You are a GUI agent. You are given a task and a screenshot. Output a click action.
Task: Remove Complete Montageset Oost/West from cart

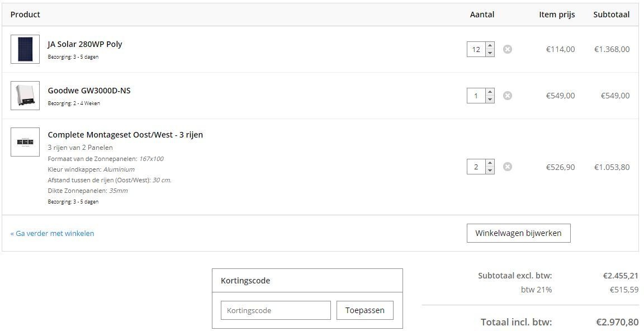(x=507, y=167)
